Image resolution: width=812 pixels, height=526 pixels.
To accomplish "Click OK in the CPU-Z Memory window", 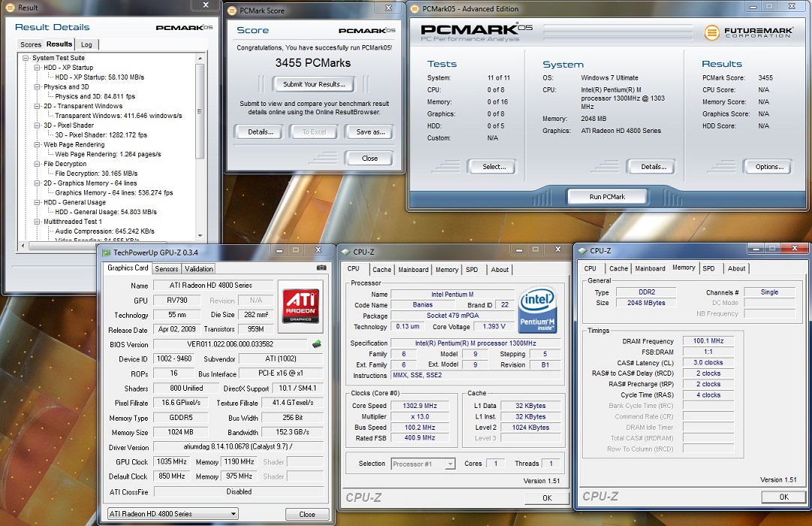I will pos(784,497).
